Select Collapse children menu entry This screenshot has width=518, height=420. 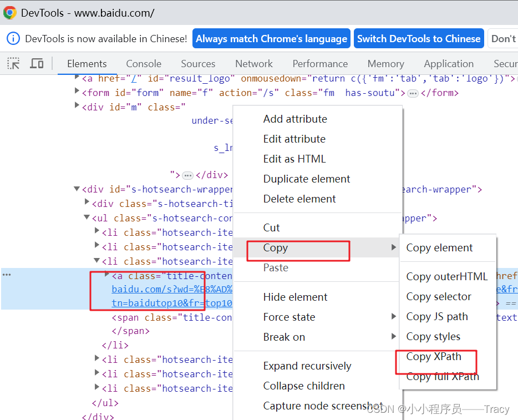[x=318, y=386]
